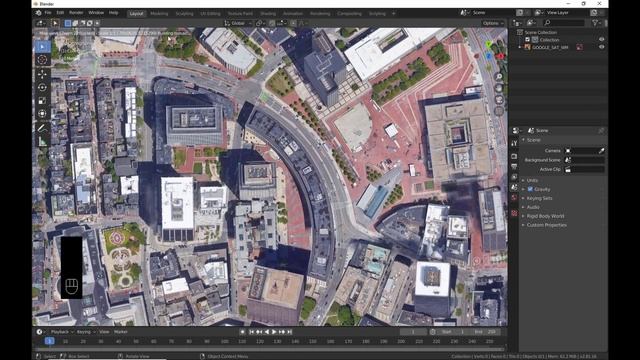
Task: Open the timeline View menu
Action: pyautogui.click(x=104, y=332)
